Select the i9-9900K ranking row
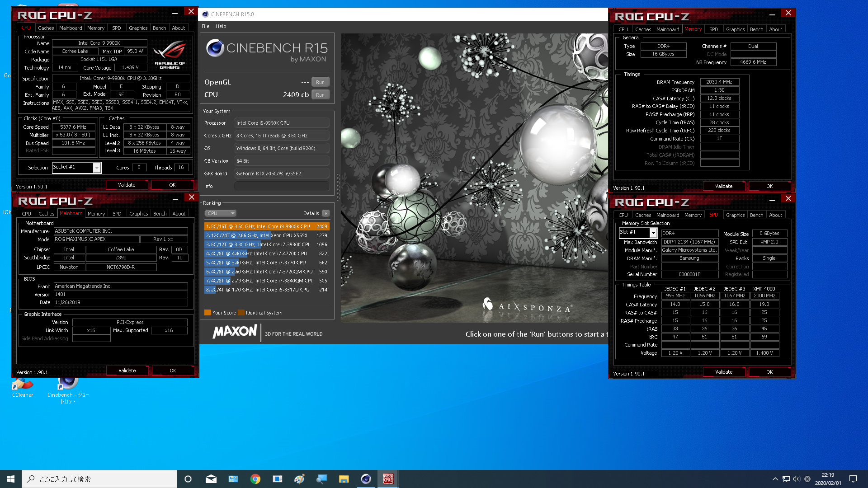This screenshot has width=868, height=488. (267, 226)
